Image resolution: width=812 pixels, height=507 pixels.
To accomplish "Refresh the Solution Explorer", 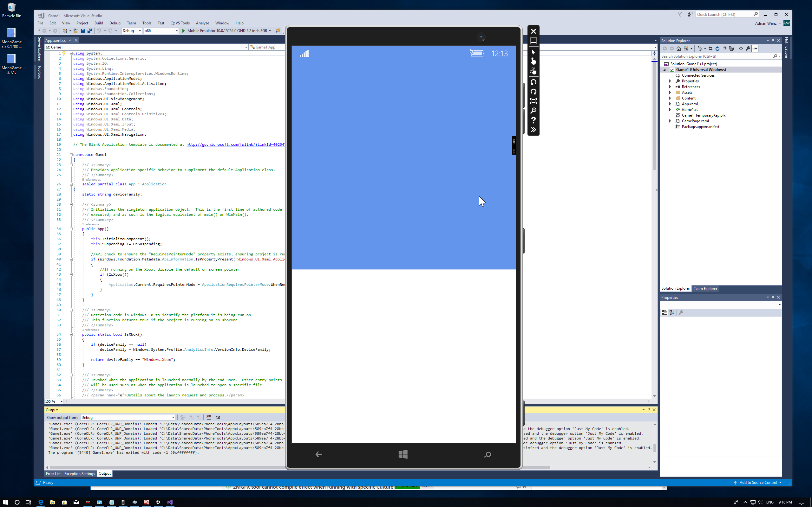I will [718, 48].
